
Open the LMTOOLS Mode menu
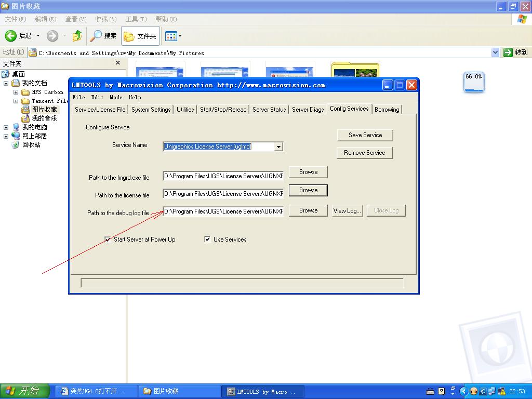116,97
